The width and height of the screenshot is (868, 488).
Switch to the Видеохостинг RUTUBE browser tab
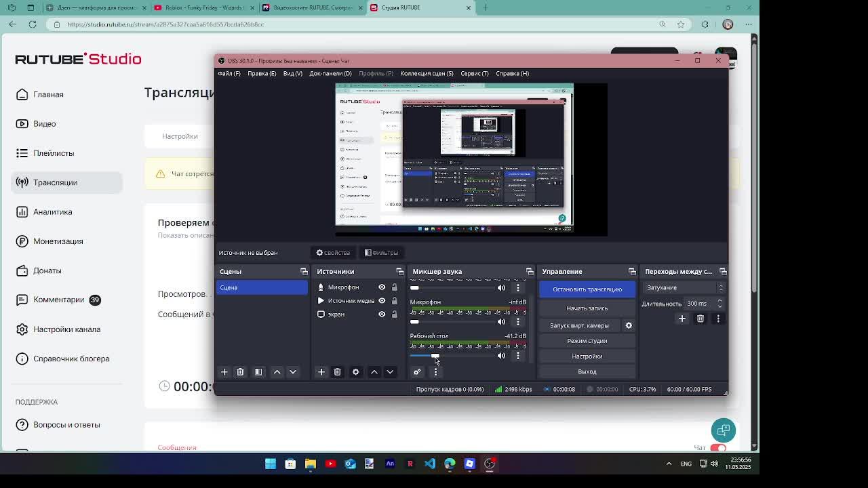(x=313, y=7)
